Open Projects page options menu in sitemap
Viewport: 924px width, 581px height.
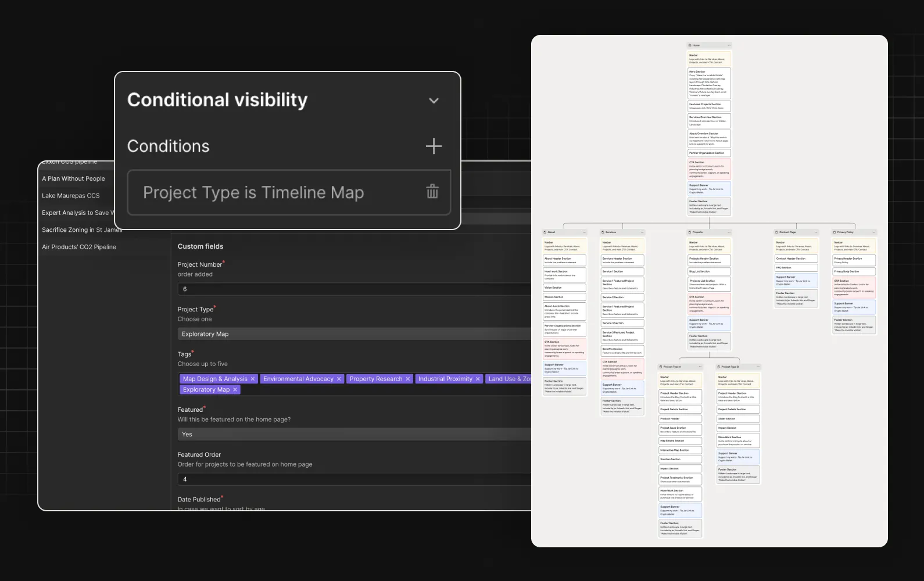point(729,232)
